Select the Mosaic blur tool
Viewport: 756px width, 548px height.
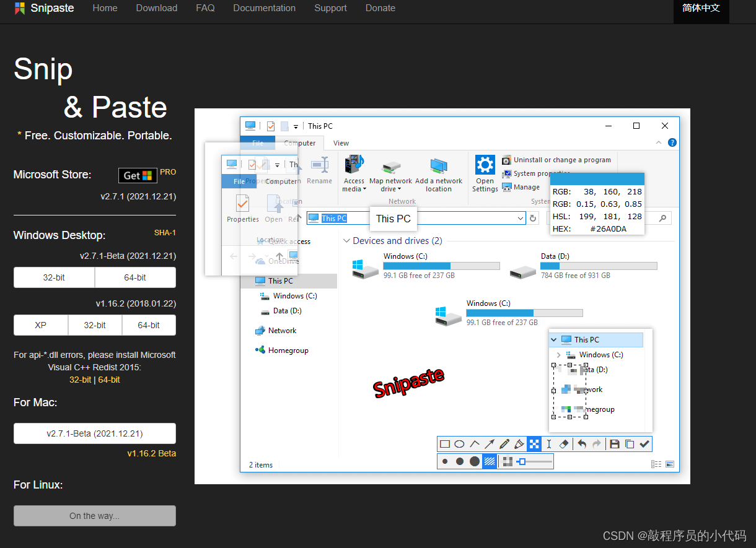tap(534, 443)
